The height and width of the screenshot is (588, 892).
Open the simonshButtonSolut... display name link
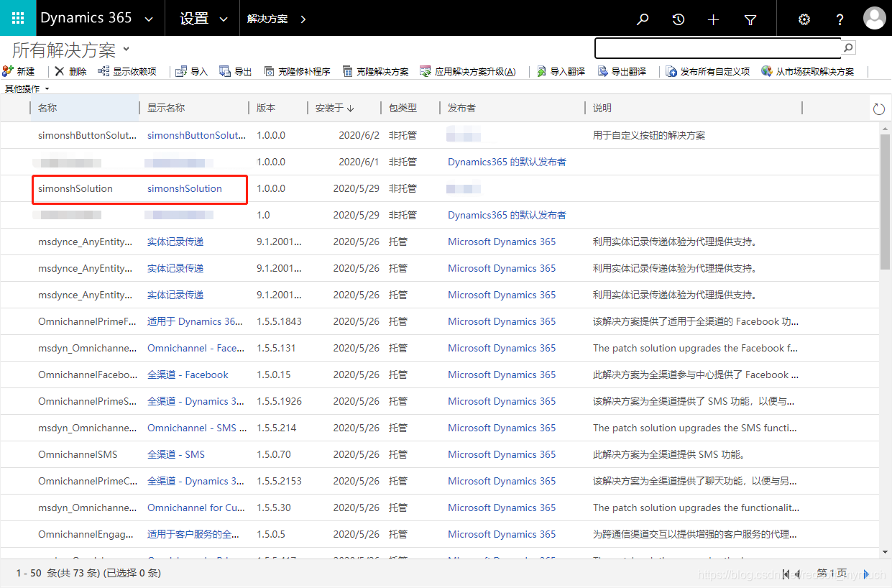196,135
